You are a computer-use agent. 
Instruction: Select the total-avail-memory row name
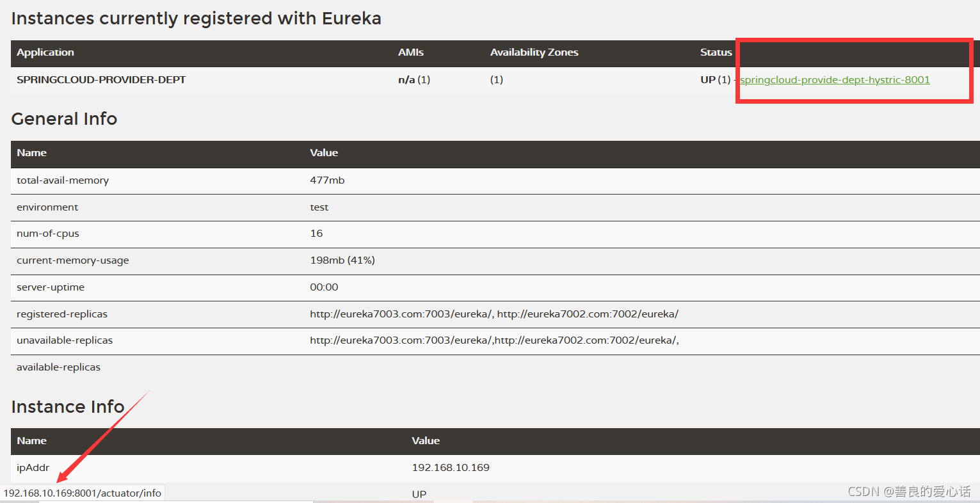coord(63,180)
